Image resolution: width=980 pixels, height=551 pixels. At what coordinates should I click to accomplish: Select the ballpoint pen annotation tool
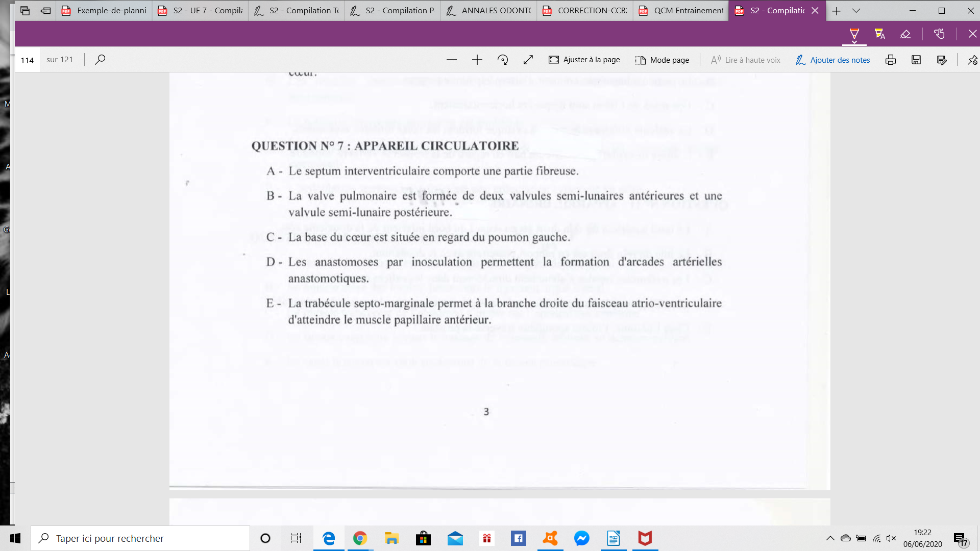tap(854, 34)
